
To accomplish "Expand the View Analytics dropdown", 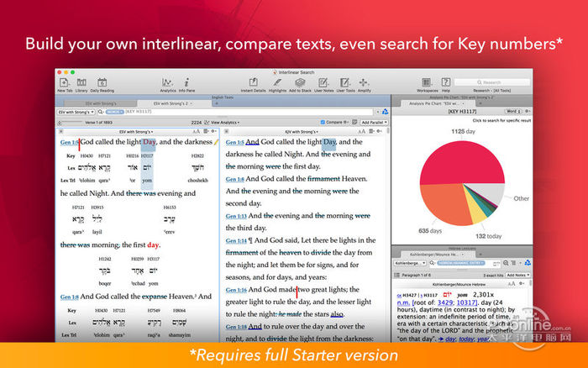I will click(225, 123).
